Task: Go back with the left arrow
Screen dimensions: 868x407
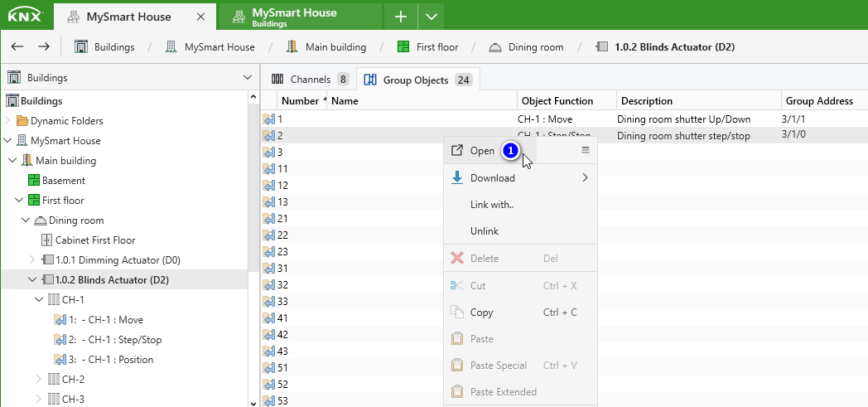Action: click(x=17, y=47)
